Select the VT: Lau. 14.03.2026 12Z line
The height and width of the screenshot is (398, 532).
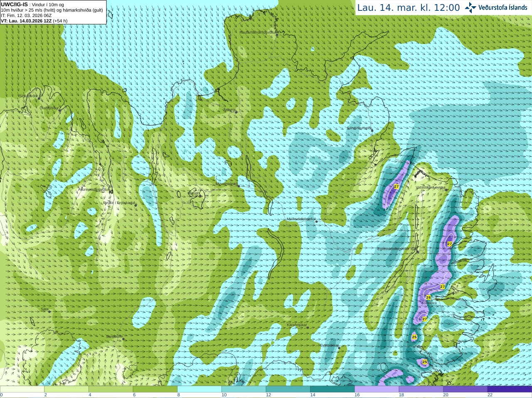(34, 21)
